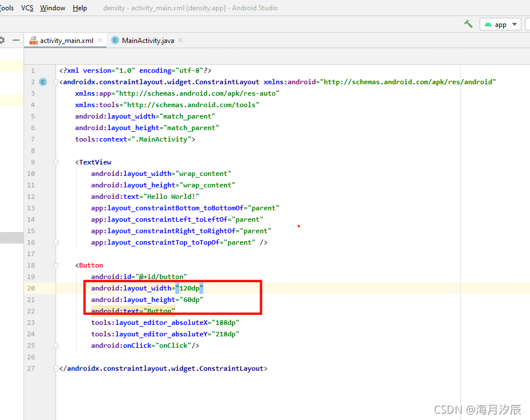The width and height of the screenshot is (530, 420).
Task: Click the xml version declaration on line 1
Action: (x=135, y=70)
